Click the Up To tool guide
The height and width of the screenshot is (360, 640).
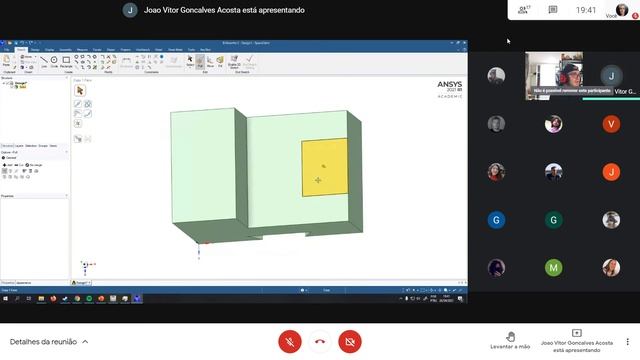(x=78, y=139)
